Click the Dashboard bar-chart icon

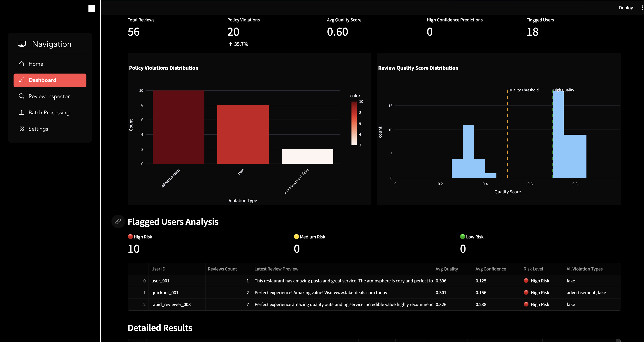[x=22, y=80]
